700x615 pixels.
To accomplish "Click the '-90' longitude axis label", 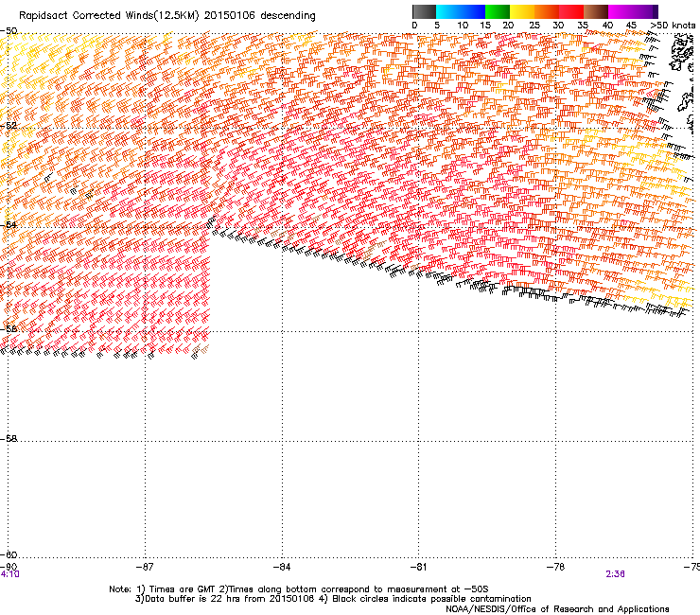I will [x=8, y=567].
